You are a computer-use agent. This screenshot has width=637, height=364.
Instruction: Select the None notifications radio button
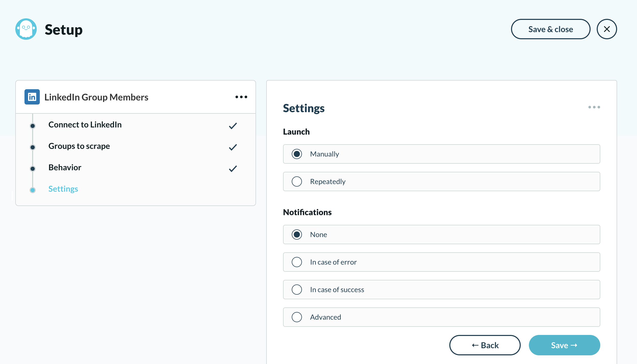[297, 235]
